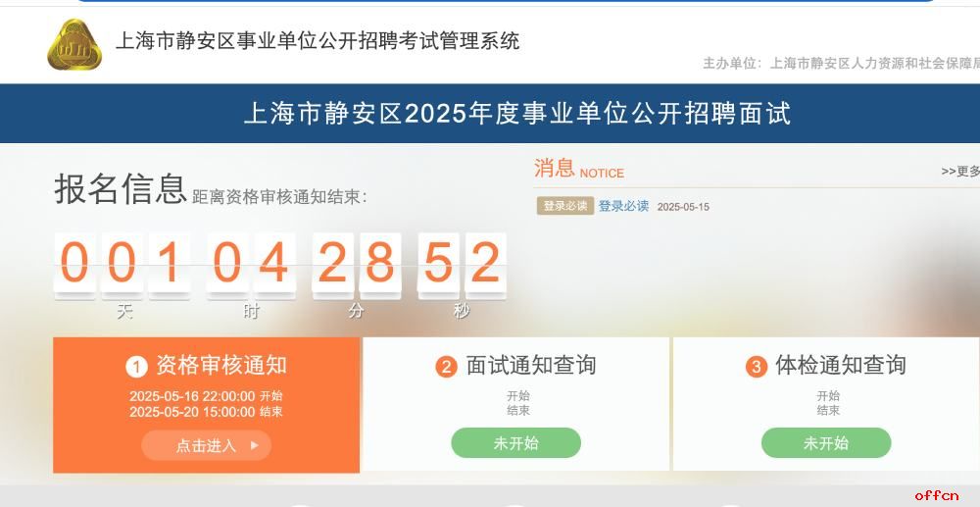Click the number 1 circle badge
This screenshot has width=980, height=507.
point(136,367)
